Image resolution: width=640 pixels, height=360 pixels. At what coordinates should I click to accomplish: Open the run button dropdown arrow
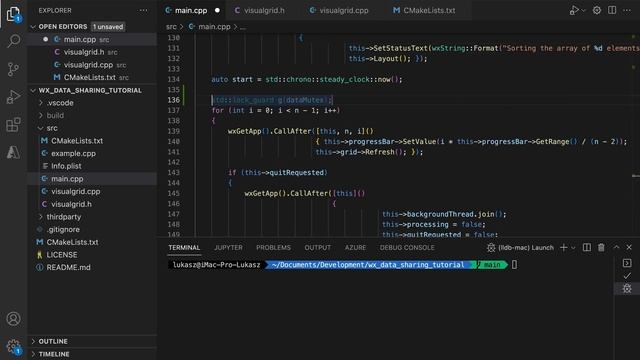coord(583,11)
